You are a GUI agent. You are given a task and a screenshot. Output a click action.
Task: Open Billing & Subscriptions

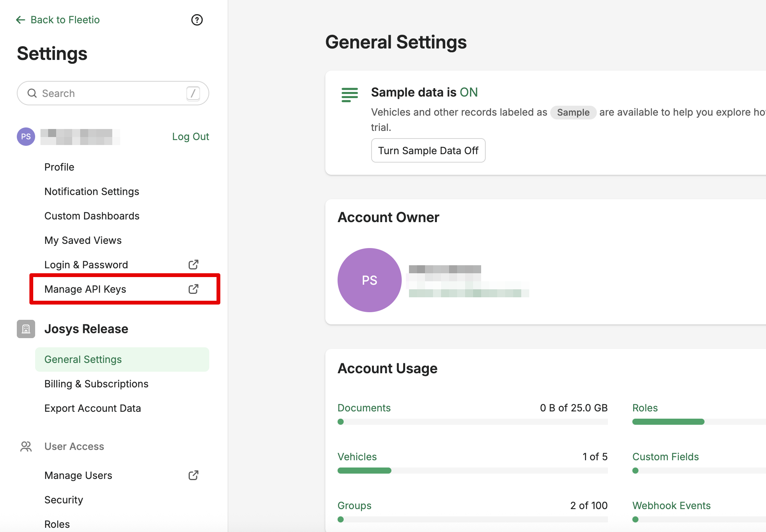pyautogui.click(x=96, y=384)
